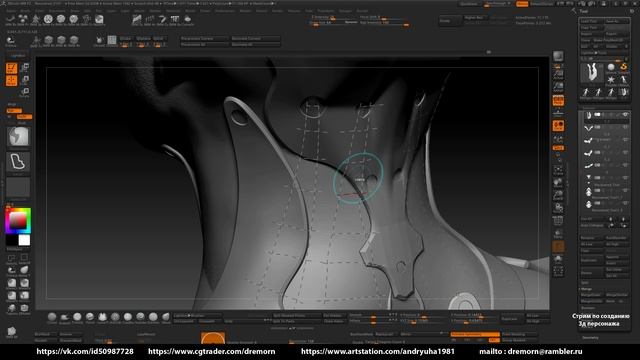The image size is (640, 360).
Task: Click Make PolyMesh3D button
Action: pyautogui.click(x=611, y=40)
